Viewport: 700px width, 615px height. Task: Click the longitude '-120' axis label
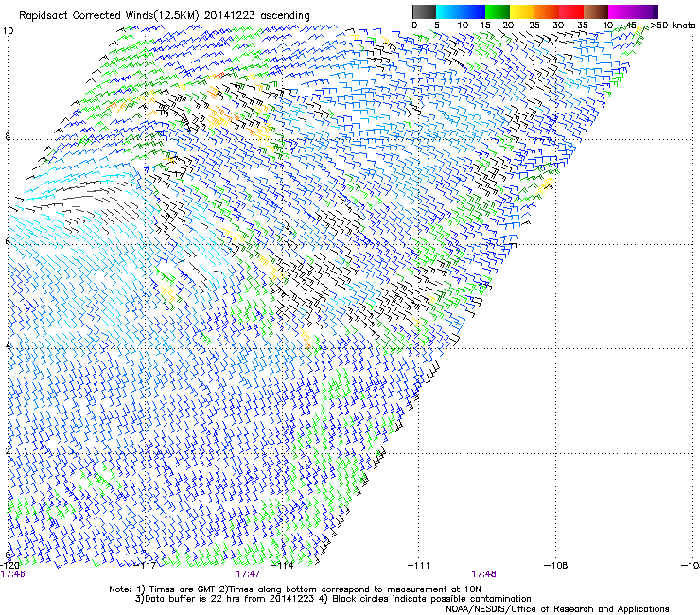point(9,565)
